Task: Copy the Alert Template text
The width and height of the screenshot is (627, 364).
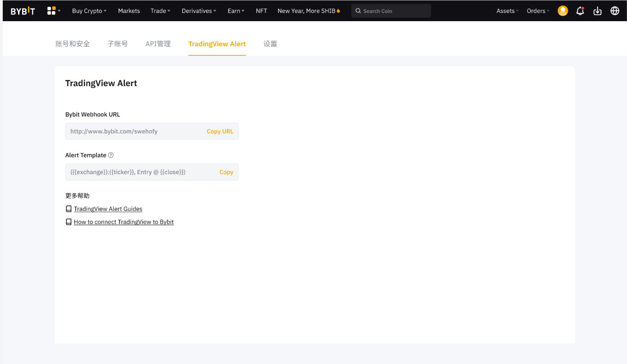Action: tap(226, 172)
